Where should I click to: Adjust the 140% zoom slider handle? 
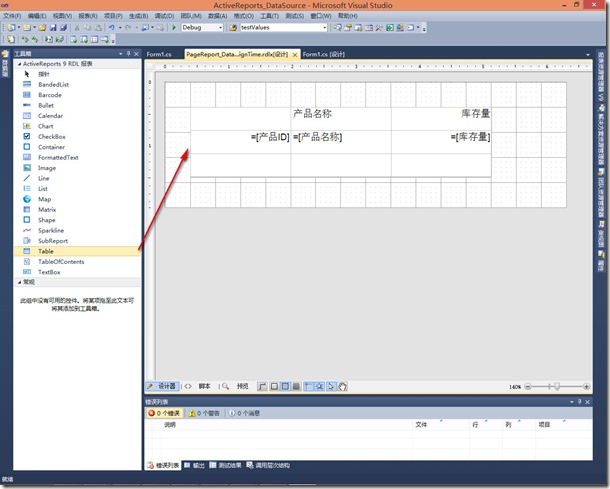[x=557, y=387]
